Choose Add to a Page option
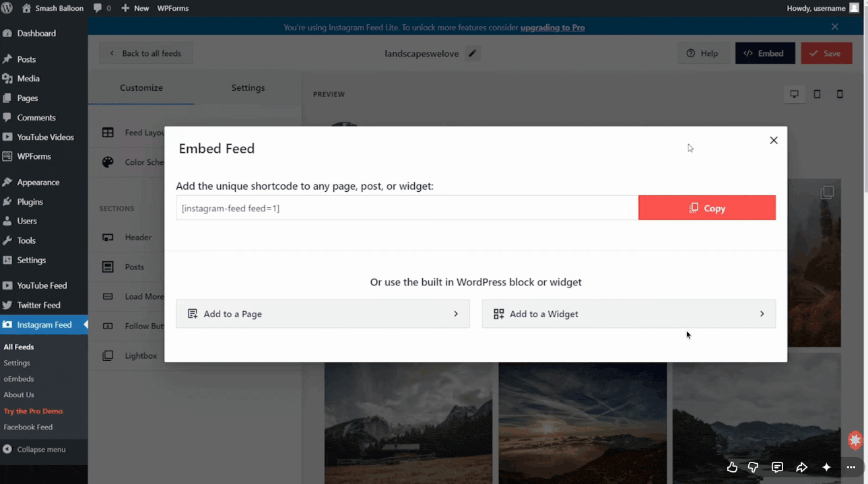 tap(323, 314)
